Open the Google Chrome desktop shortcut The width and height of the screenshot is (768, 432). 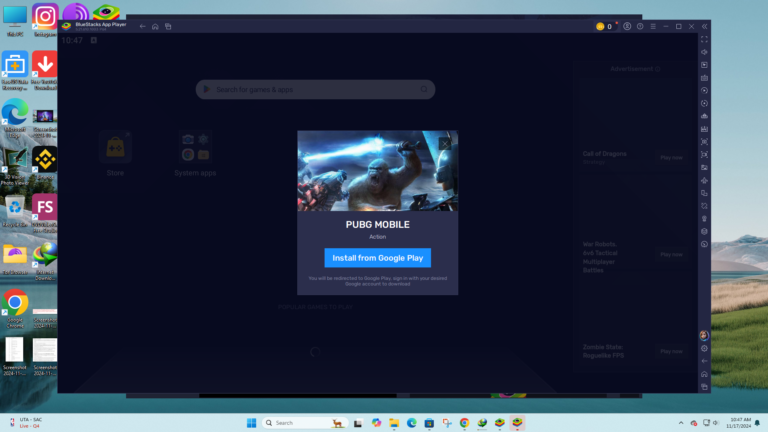coord(15,308)
